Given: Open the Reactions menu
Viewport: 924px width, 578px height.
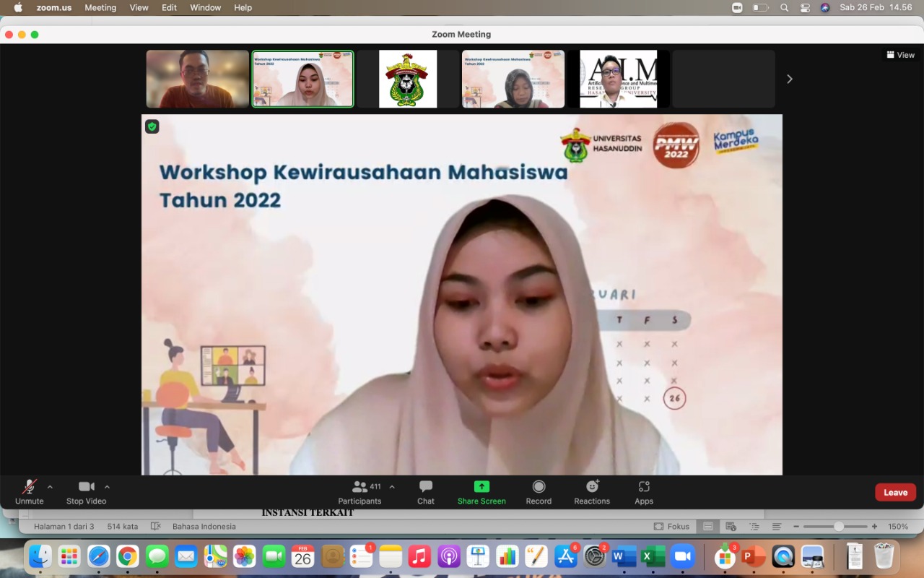Looking at the screenshot, I should (592, 492).
